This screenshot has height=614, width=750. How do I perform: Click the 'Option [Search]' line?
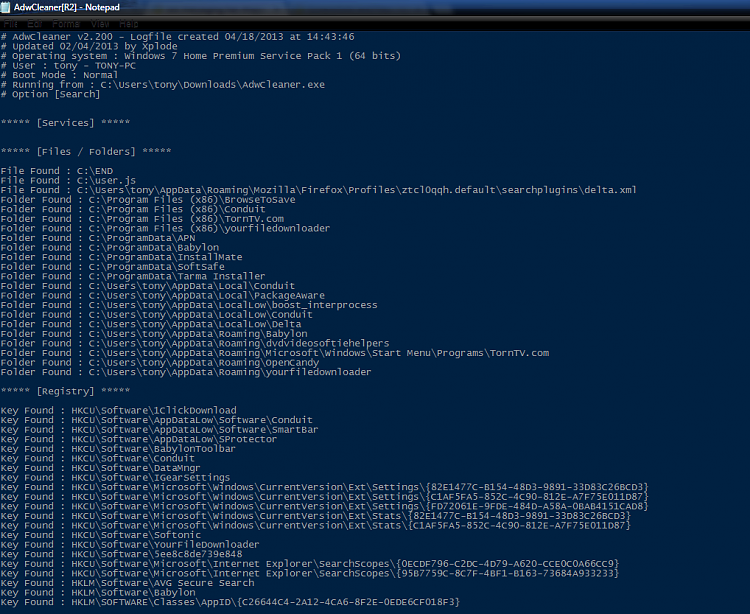point(50,94)
